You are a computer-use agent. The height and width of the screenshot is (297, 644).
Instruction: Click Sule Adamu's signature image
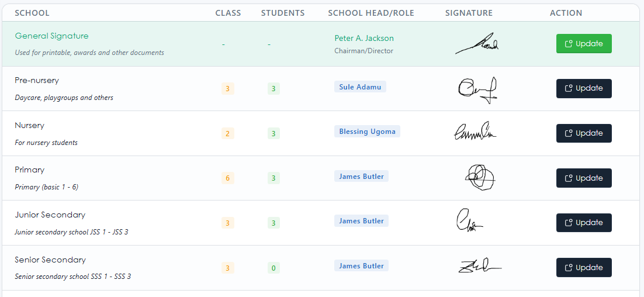[477, 89]
